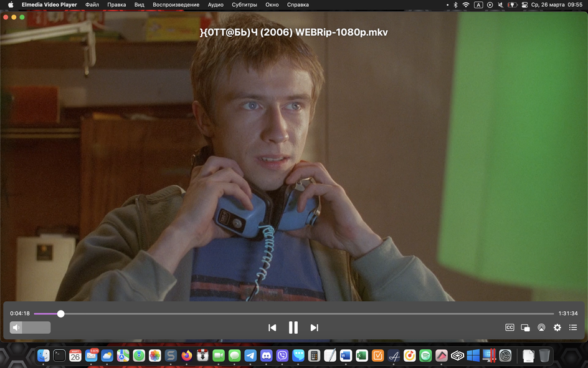Open Finder from the Dock
This screenshot has height=368, width=588.
click(43, 356)
